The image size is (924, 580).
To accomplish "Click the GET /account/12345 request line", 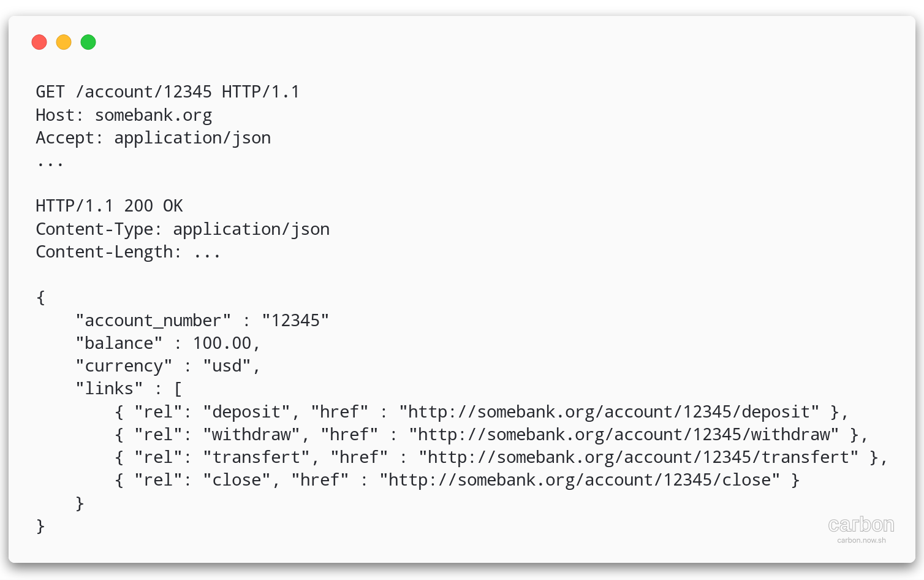I will click(167, 92).
